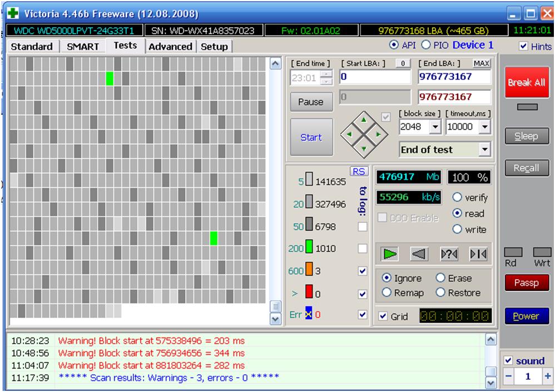555x392 pixels.
Task: Click the Recall button
Action: point(527,168)
